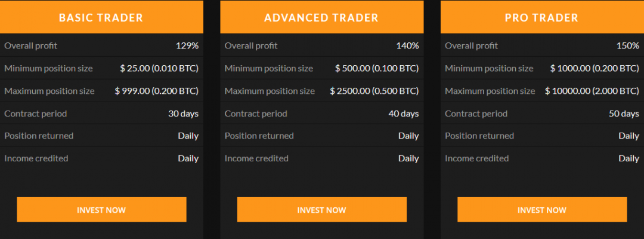Click the 129% overall profit value
Image resolution: width=644 pixels, height=239 pixels.
[187, 45]
